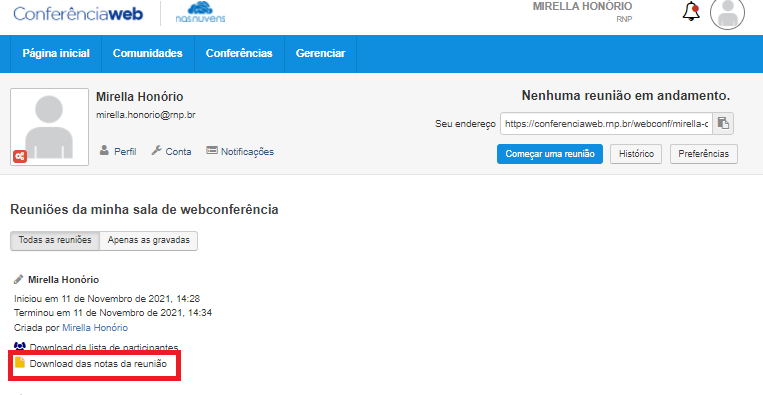Open the Notificações link
The width and height of the screenshot is (763, 395).
(247, 152)
